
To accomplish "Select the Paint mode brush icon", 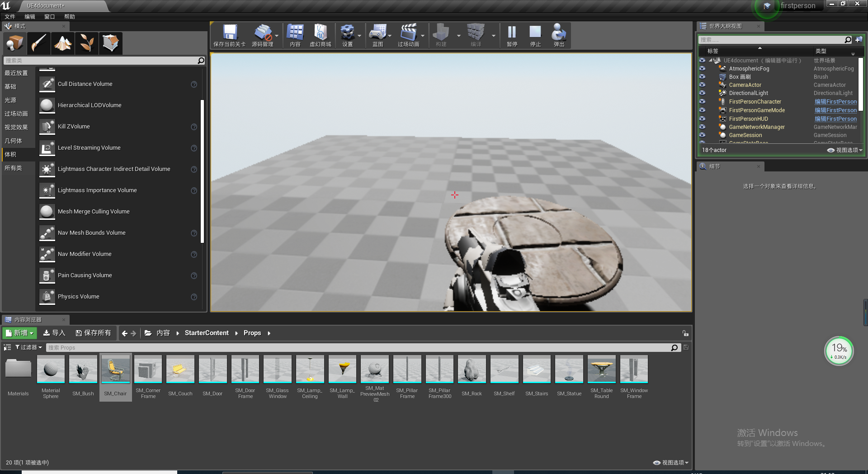I will (39, 43).
